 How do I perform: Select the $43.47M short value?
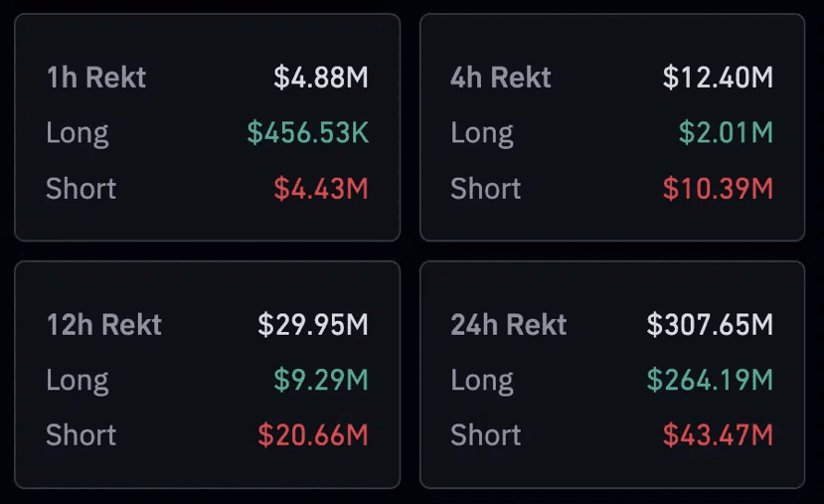point(718,435)
